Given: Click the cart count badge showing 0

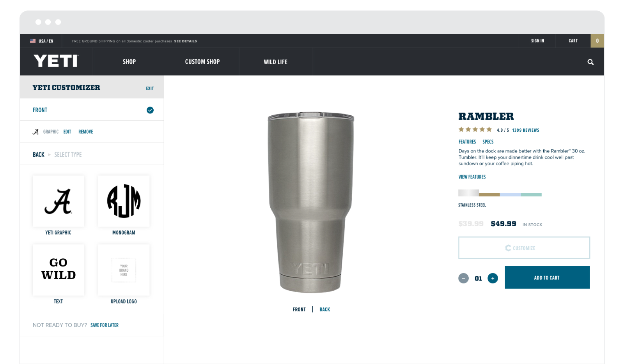Looking at the screenshot, I should pyautogui.click(x=597, y=41).
